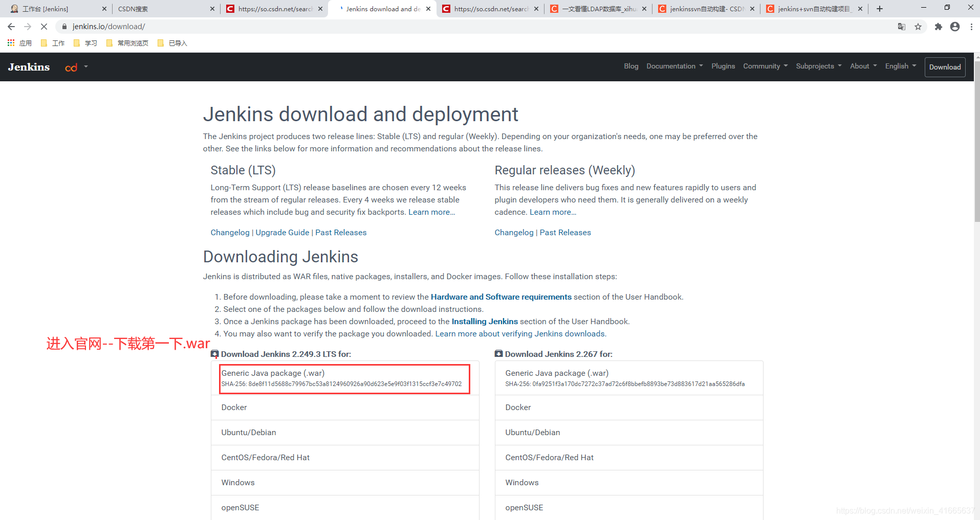
Task: Select Windows under the LTS list
Action: [345, 483]
